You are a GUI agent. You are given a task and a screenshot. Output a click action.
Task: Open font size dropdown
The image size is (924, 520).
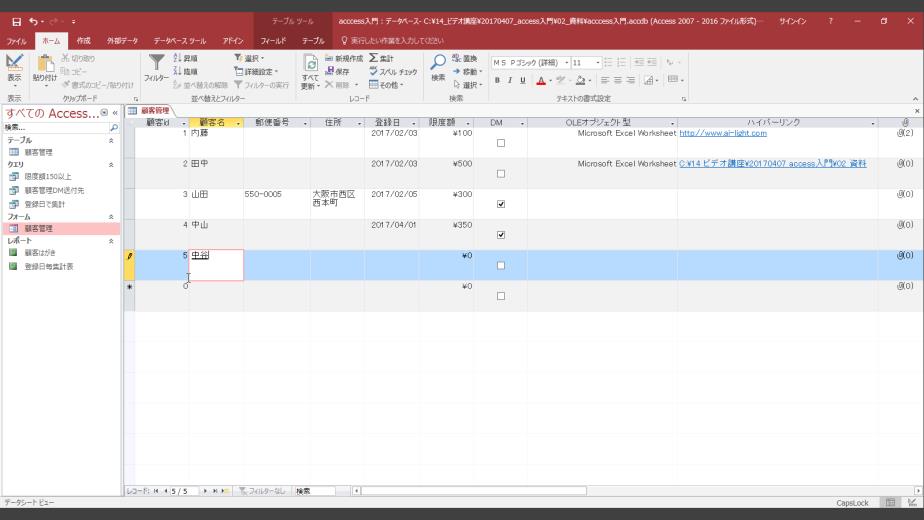point(598,62)
